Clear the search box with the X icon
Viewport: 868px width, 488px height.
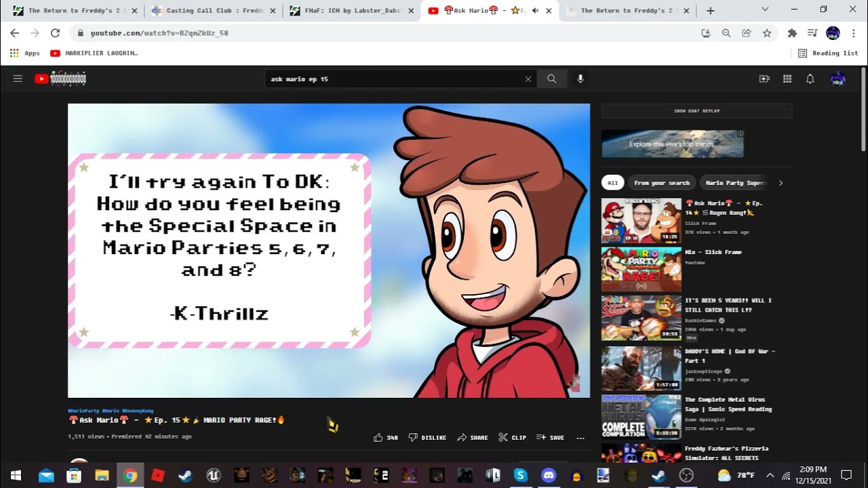click(528, 79)
